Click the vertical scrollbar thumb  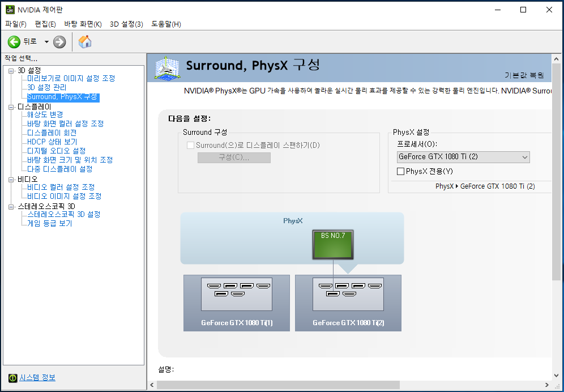pyautogui.click(x=556, y=172)
